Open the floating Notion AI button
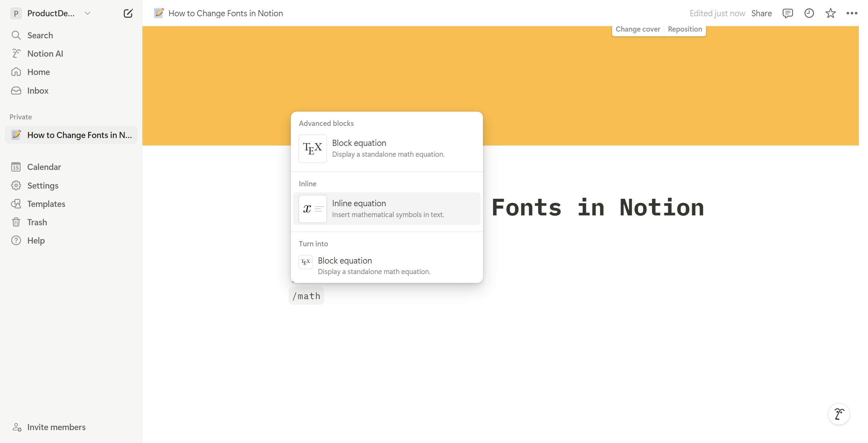The image size is (868, 443). pyautogui.click(x=839, y=414)
